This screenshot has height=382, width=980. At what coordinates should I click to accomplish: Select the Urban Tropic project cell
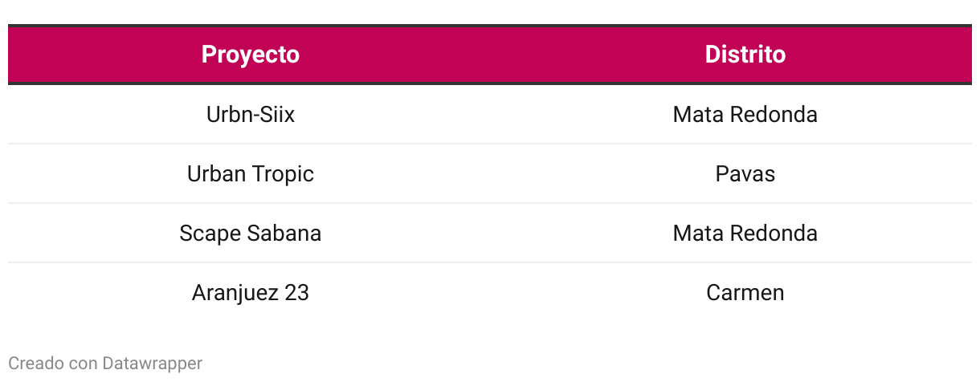(250, 174)
